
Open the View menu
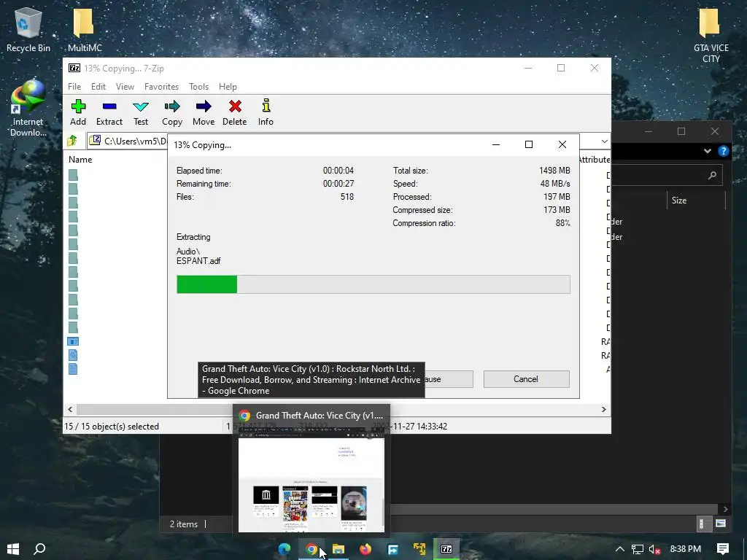point(125,87)
